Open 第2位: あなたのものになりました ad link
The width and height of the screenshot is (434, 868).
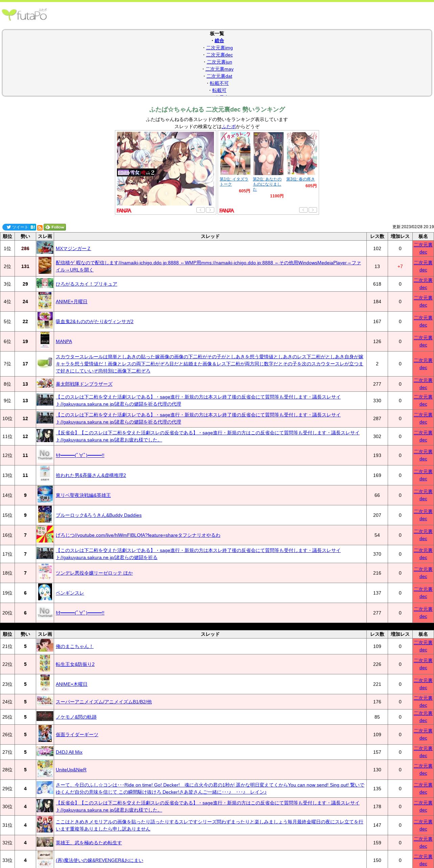point(267,184)
